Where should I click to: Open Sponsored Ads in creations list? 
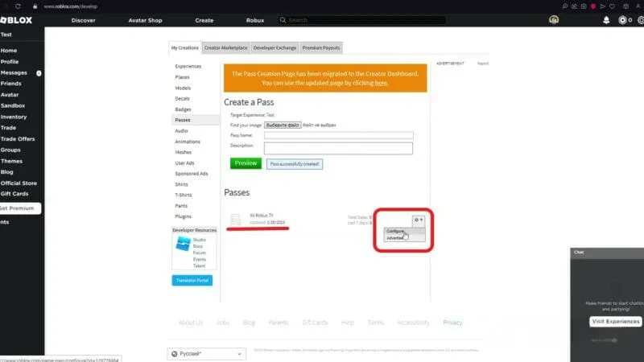192,174
